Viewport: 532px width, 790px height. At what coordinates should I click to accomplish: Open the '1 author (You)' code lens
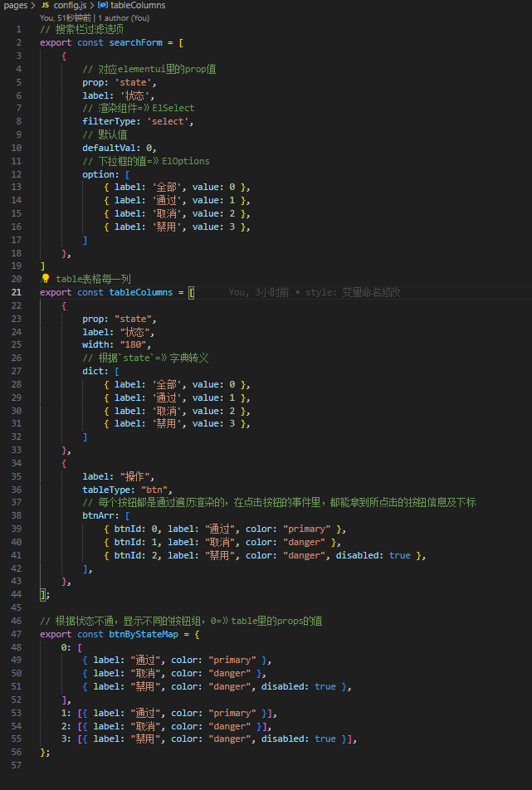coord(124,17)
